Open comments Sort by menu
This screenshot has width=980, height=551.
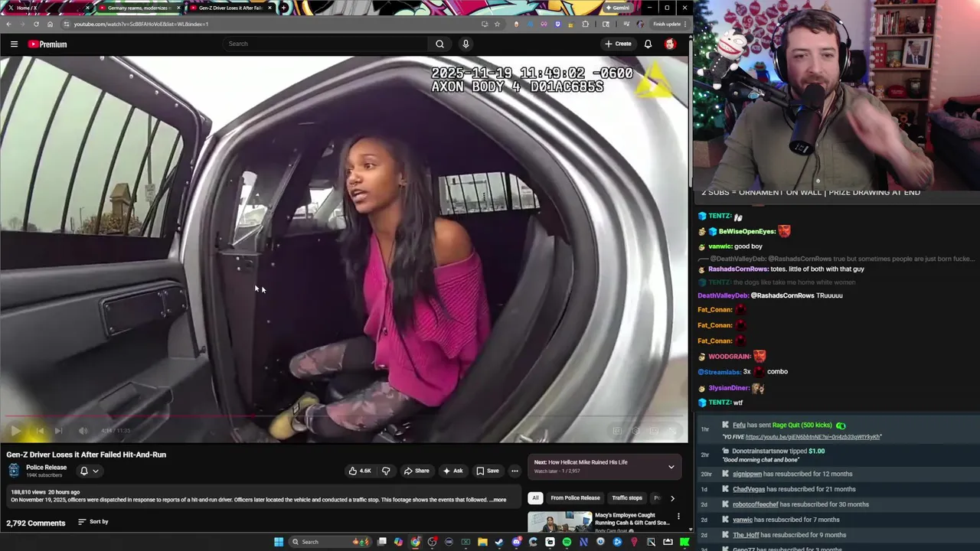coord(93,522)
